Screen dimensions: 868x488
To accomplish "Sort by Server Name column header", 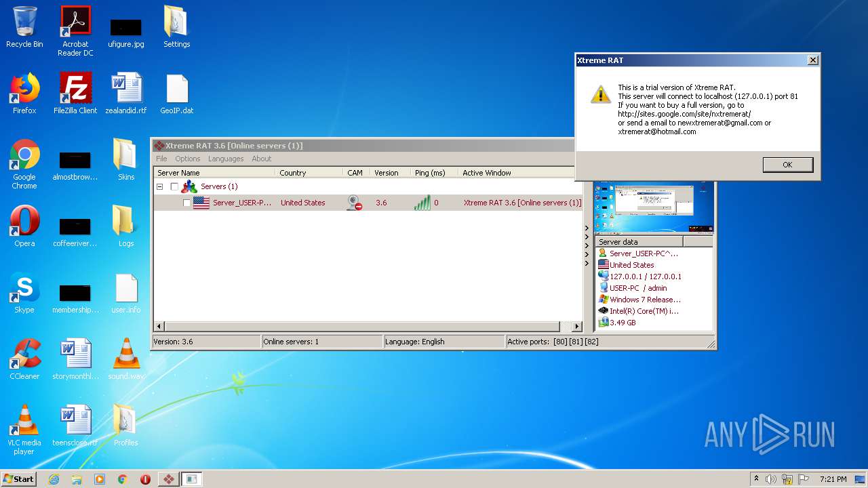I will click(214, 173).
